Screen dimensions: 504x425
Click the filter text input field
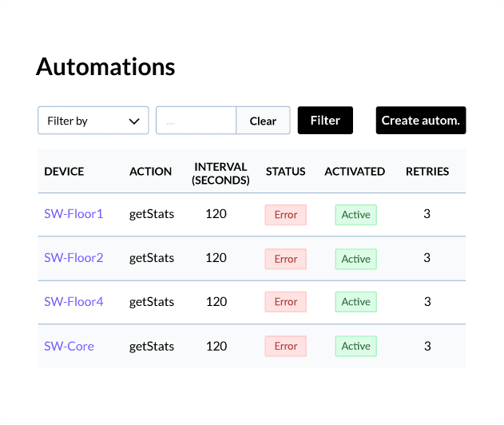(x=196, y=121)
